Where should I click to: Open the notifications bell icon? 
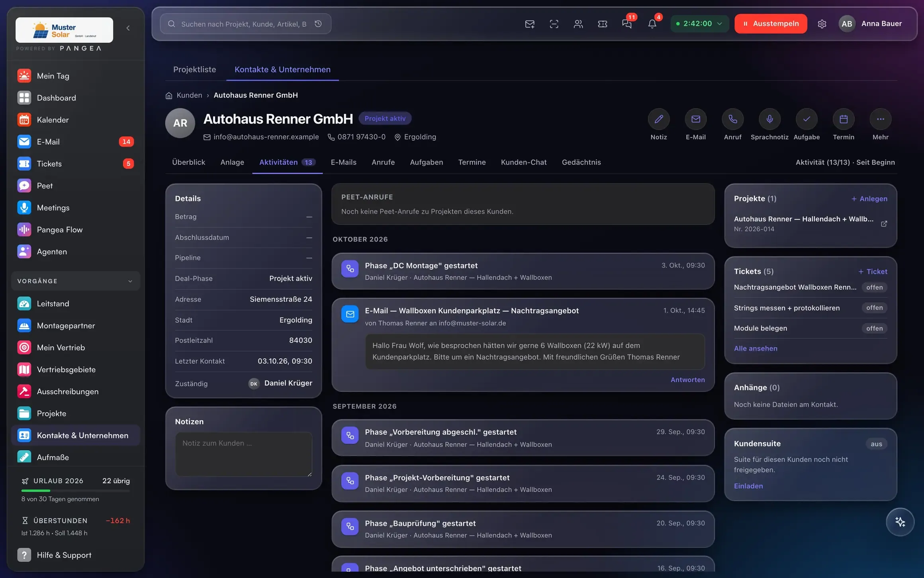pyautogui.click(x=652, y=24)
